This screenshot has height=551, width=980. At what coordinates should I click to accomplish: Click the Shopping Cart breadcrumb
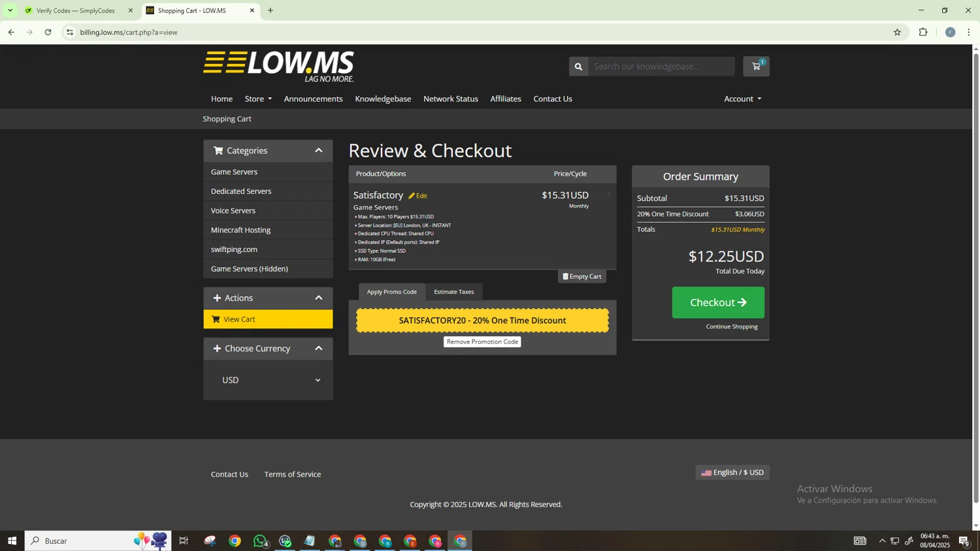pos(227,119)
